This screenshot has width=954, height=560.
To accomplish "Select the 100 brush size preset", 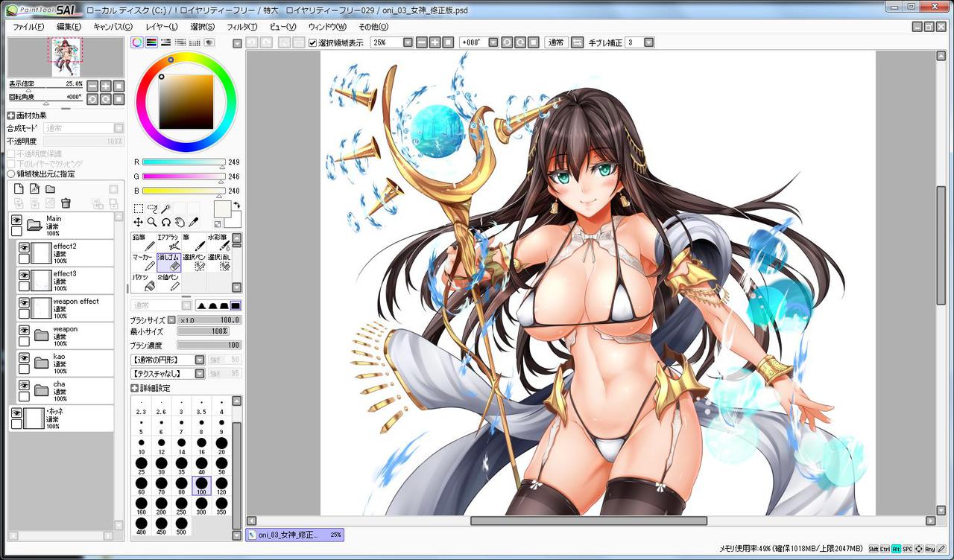I will click(x=201, y=486).
